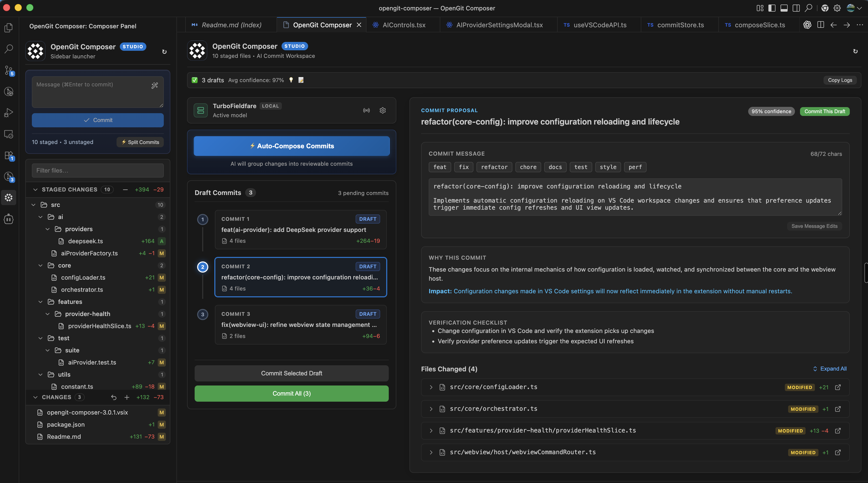Open the robot agent view at activity bar bottom
Screen dimensions: 868x483
point(9,219)
